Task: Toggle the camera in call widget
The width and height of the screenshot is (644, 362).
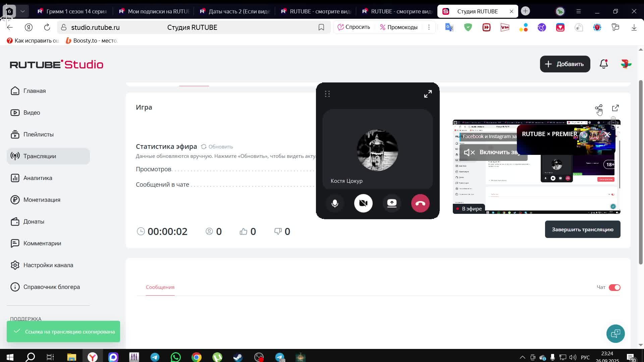Action: (x=363, y=203)
